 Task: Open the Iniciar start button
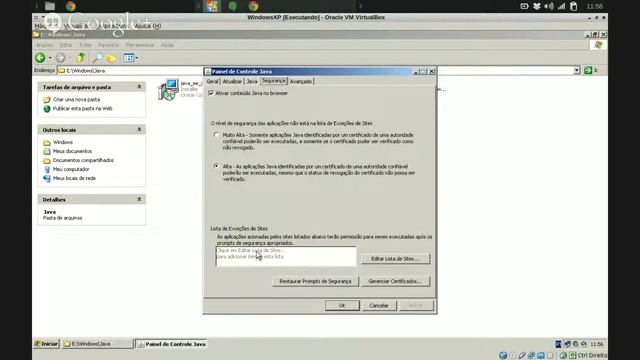47,344
